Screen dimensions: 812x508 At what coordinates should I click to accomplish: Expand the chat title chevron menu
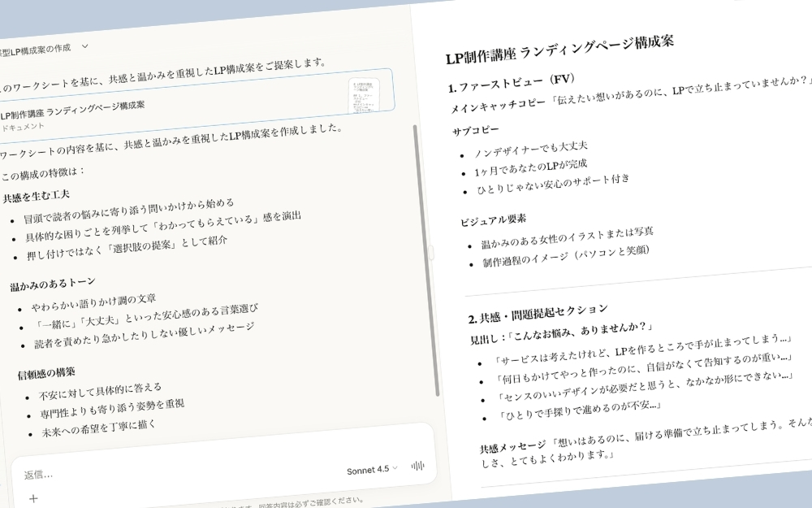[85, 47]
